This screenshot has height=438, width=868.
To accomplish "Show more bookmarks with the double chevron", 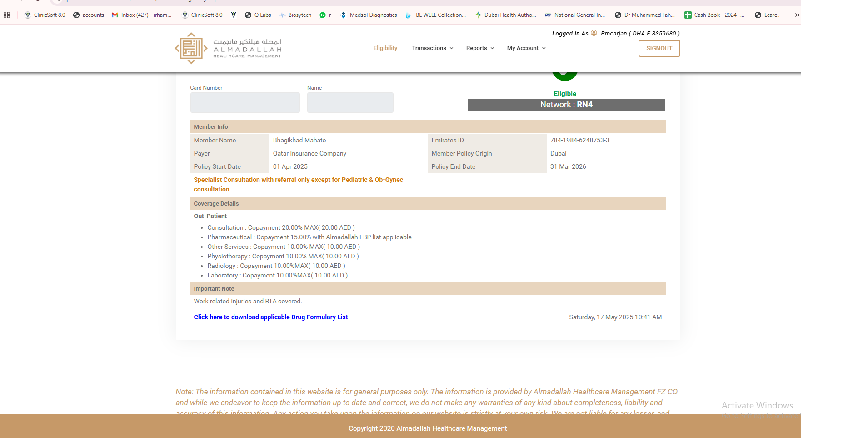I will click(x=797, y=15).
